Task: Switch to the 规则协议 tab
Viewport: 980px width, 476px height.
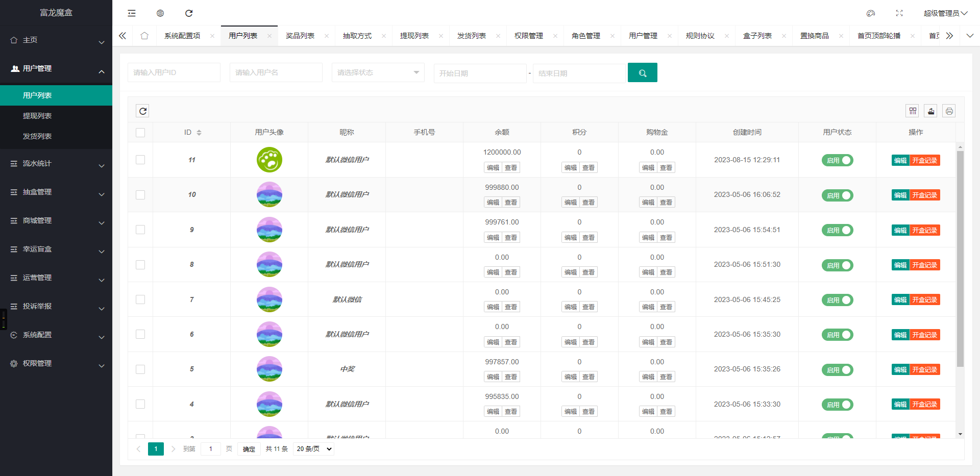Action: coord(700,36)
